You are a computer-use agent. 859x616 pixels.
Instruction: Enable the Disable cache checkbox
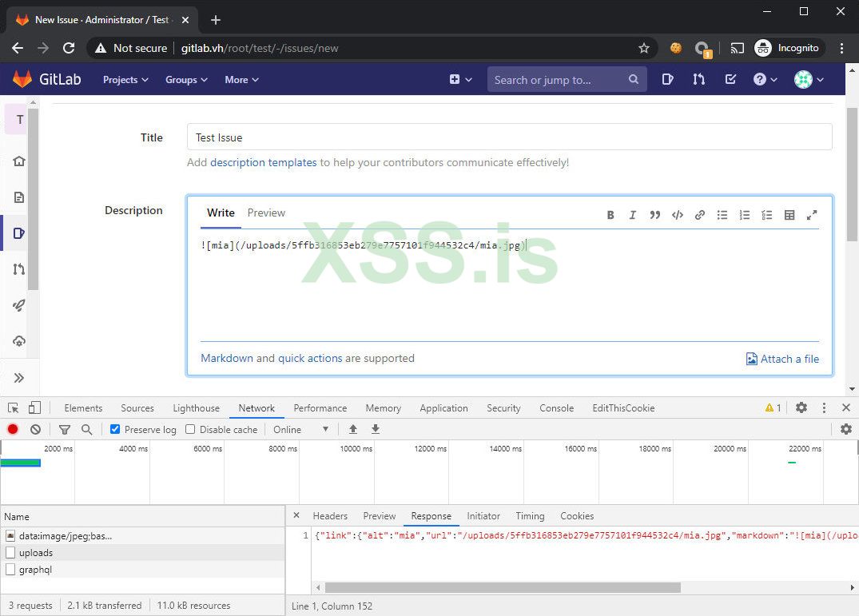click(190, 429)
